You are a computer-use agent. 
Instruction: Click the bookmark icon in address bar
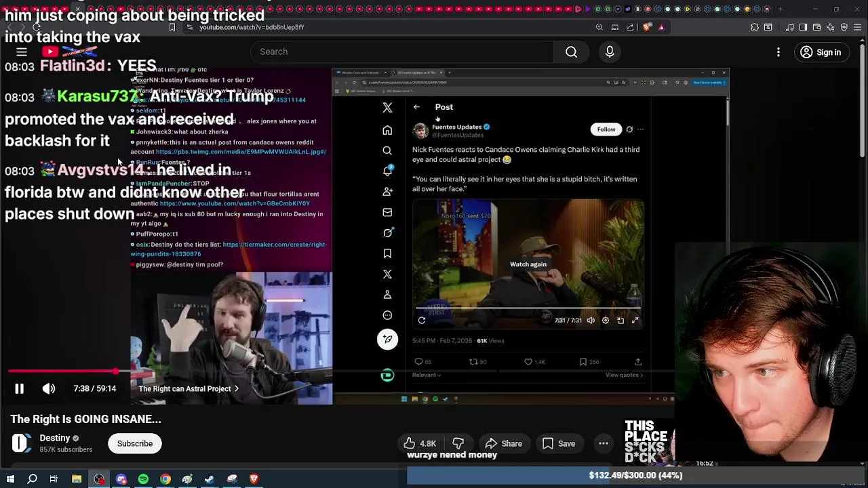172,27
